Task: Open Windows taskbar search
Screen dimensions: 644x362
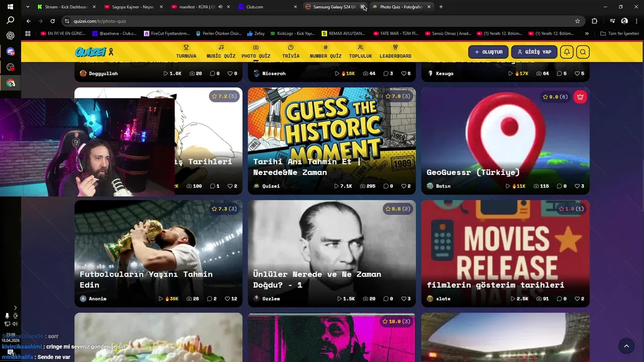Action: tap(10, 21)
